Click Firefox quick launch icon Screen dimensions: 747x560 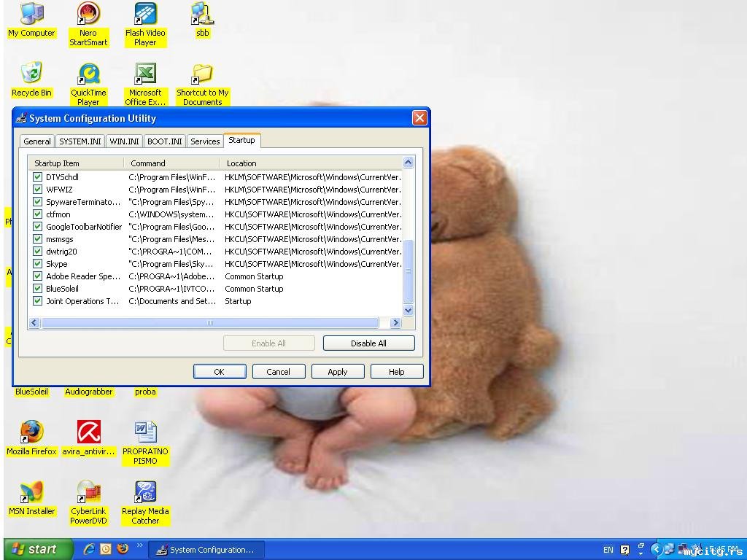pos(123,548)
